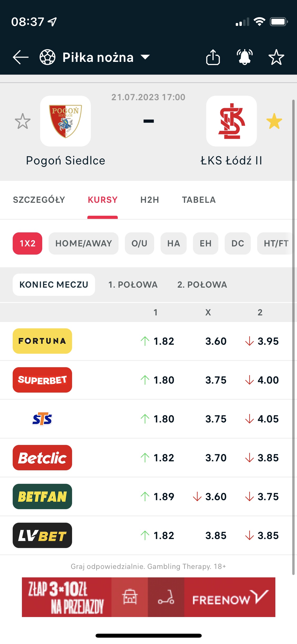Expand the Piłka nożna sport dropdown
The height and width of the screenshot is (644, 297).
pyautogui.click(x=145, y=57)
